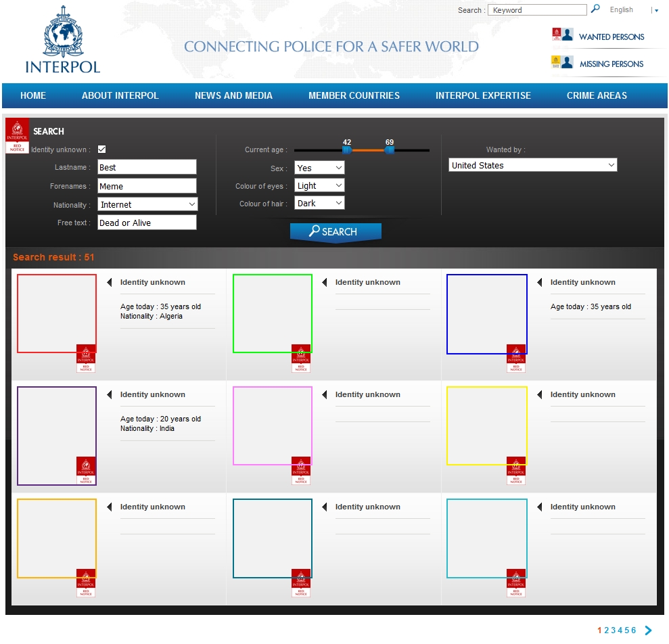Open the MISSING PERSONS link
669x644 pixels.
[612, 64]
